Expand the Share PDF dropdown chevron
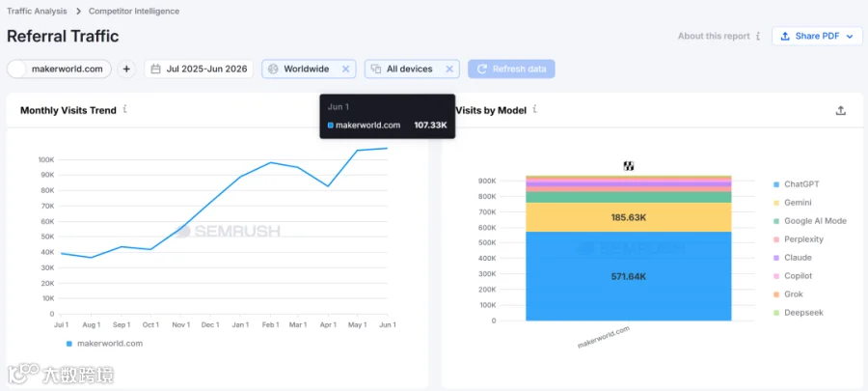868x391 pixels. [x=850, y=37]
